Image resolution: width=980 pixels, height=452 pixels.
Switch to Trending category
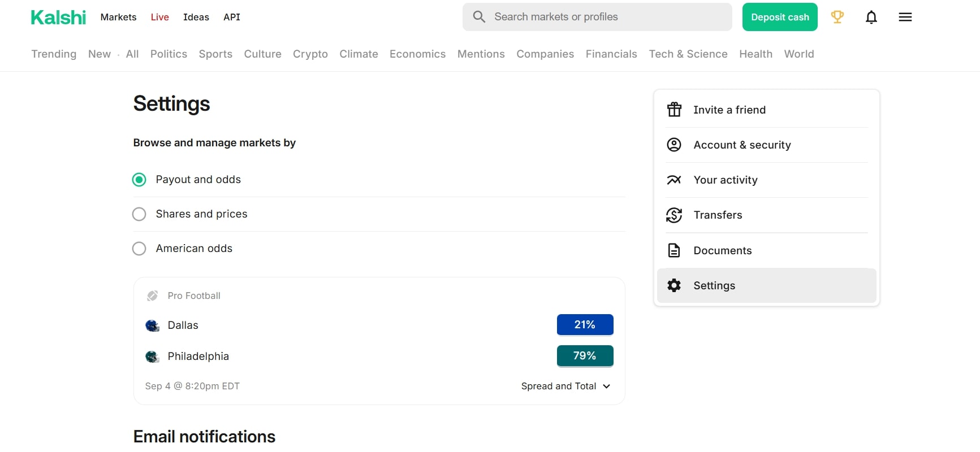[54, 54]
